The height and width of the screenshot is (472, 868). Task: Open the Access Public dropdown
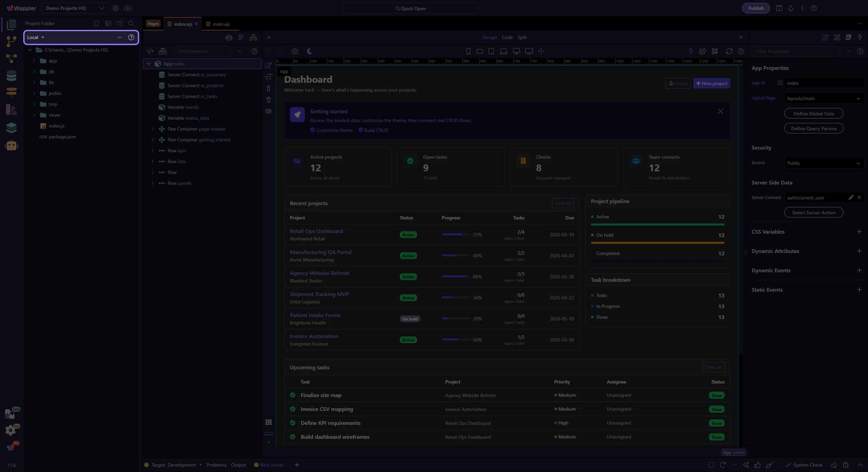pos(824,163)
